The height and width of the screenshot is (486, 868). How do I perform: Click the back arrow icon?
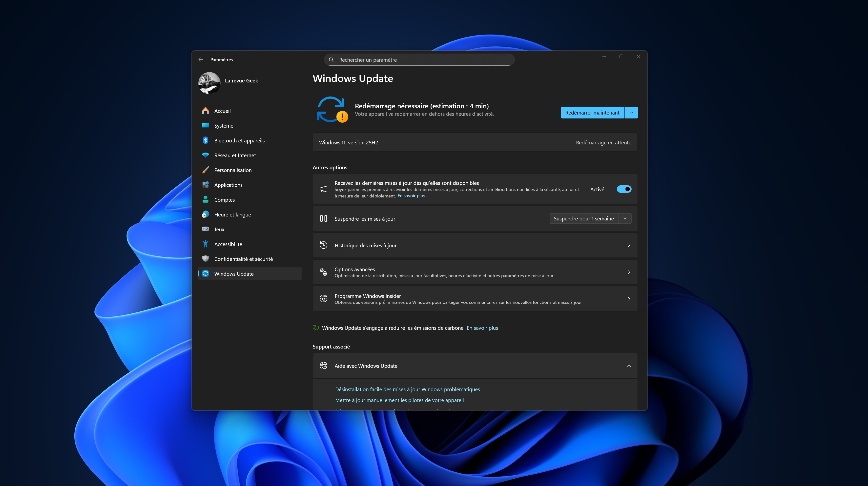tap(201, 60)
